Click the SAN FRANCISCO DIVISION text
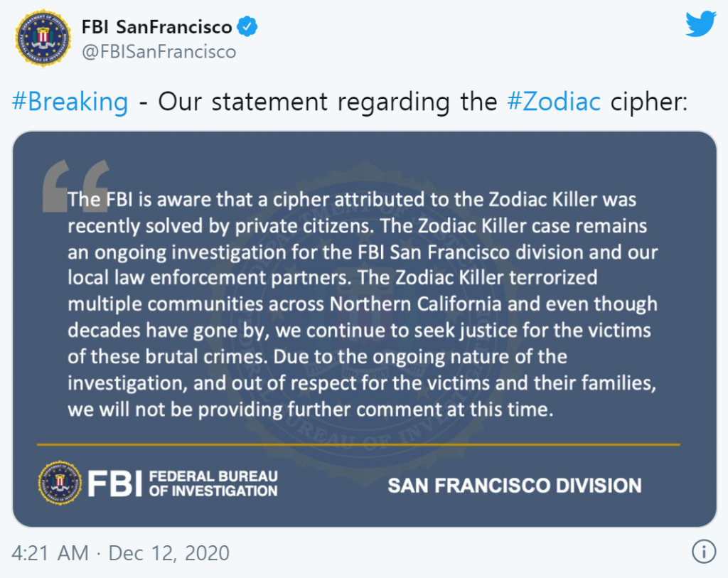This screenshot has height=578, width=728. click(514, 486)
